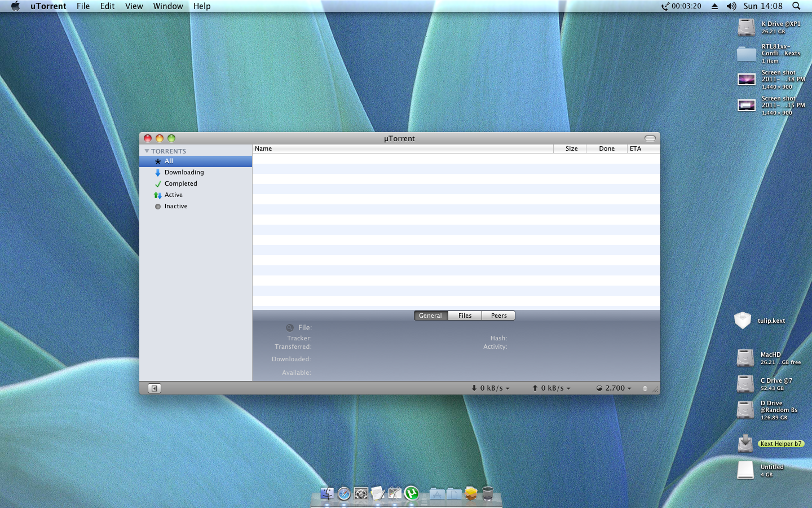Select the D Drive @Random Bs icon

click(x=745, y=410)
